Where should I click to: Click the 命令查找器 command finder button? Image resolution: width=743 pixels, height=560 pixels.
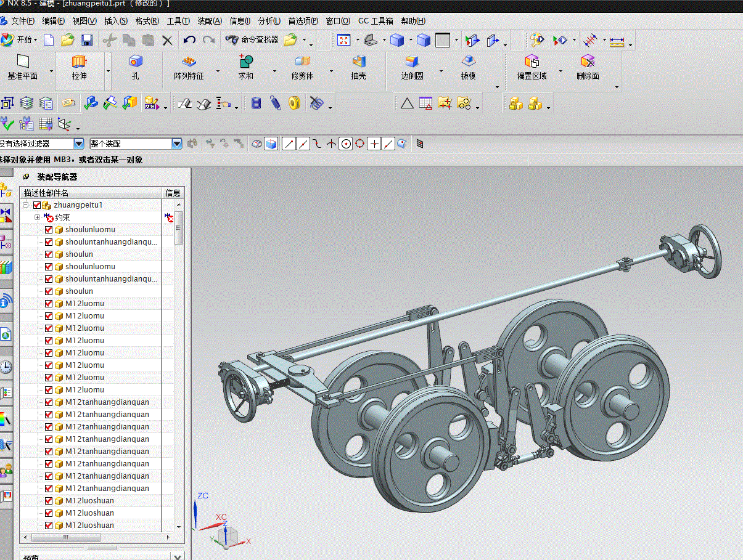[x=253, y=40]
